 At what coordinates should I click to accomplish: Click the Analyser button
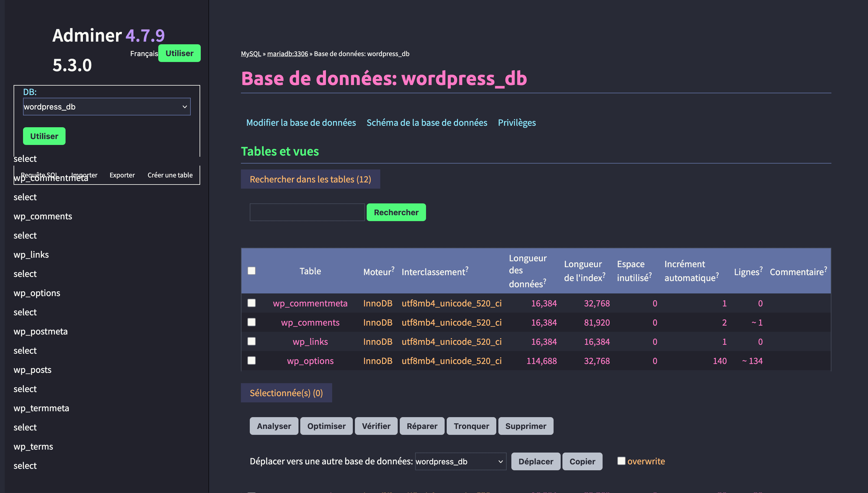(x=274, y=426)
